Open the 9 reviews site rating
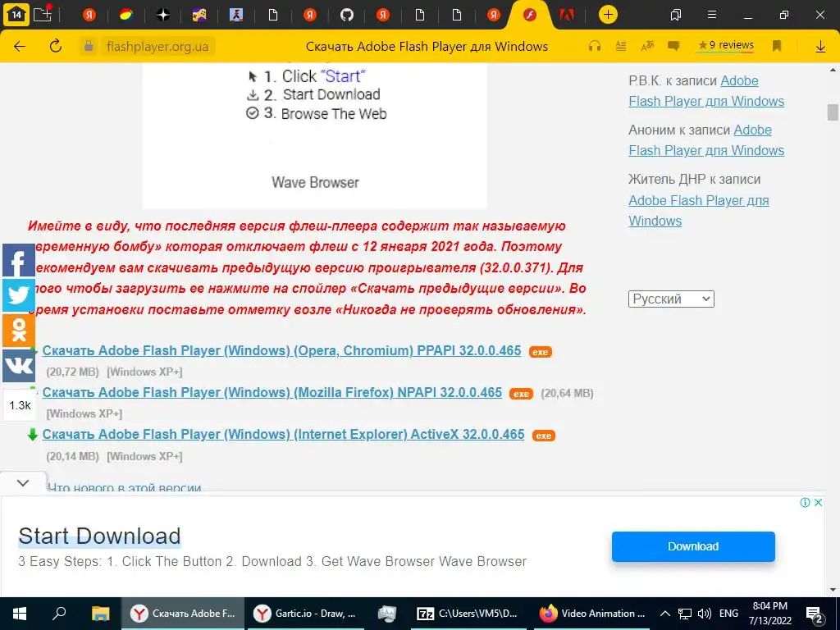This screenshot has height=630, width=840. [725, 46]
